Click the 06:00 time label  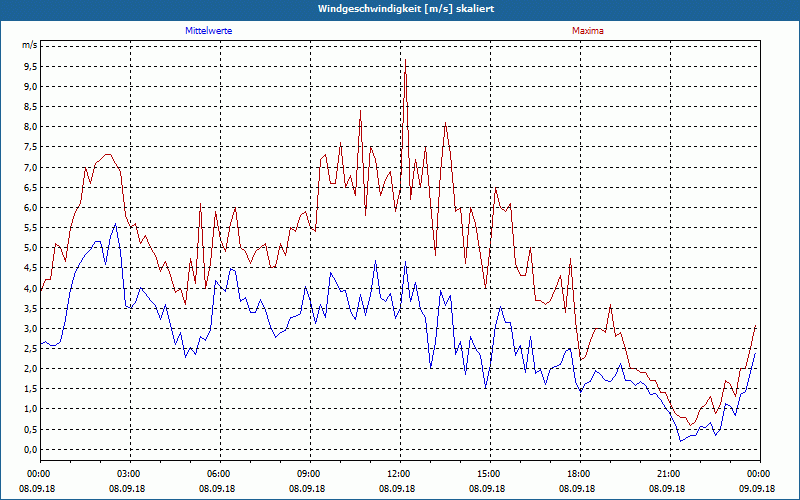(x=220, y=474)
